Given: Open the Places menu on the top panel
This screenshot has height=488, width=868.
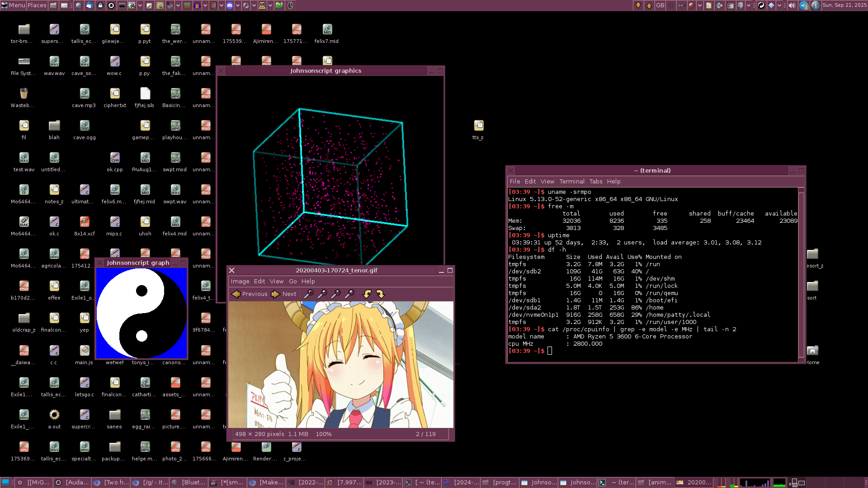Looking at the screenshot, I should point(37,5).
